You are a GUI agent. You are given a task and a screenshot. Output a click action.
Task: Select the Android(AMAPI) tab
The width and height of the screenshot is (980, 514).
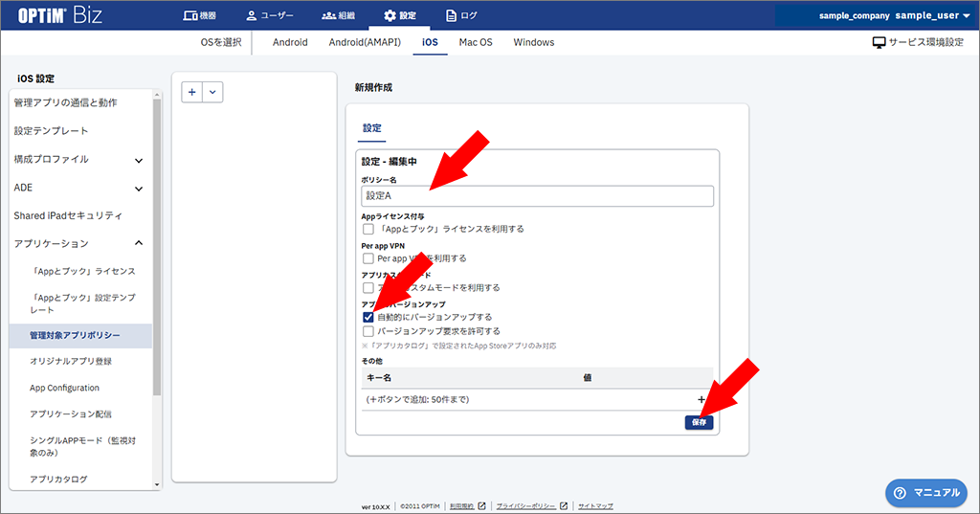click(365, 42)
